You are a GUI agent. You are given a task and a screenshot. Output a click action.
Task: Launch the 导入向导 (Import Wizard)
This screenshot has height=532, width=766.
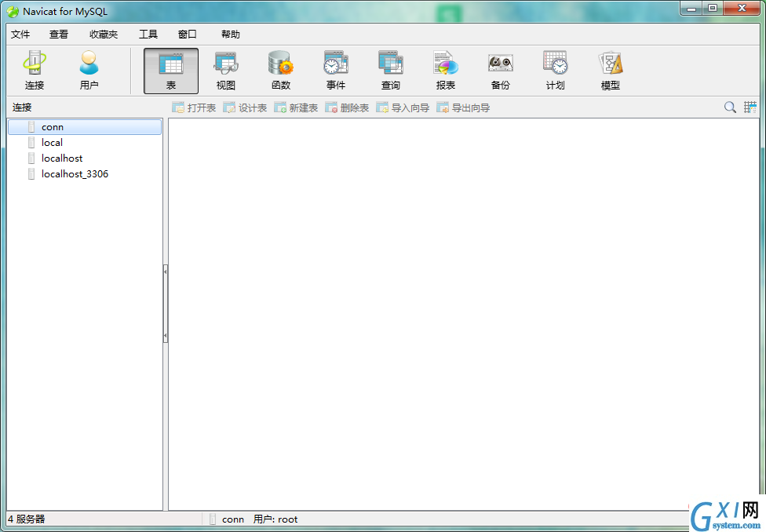coord(403,108)
